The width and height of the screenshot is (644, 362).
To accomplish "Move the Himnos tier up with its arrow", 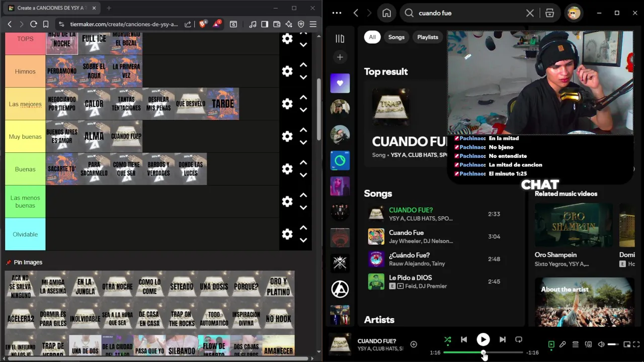I will tap(303, 65).
